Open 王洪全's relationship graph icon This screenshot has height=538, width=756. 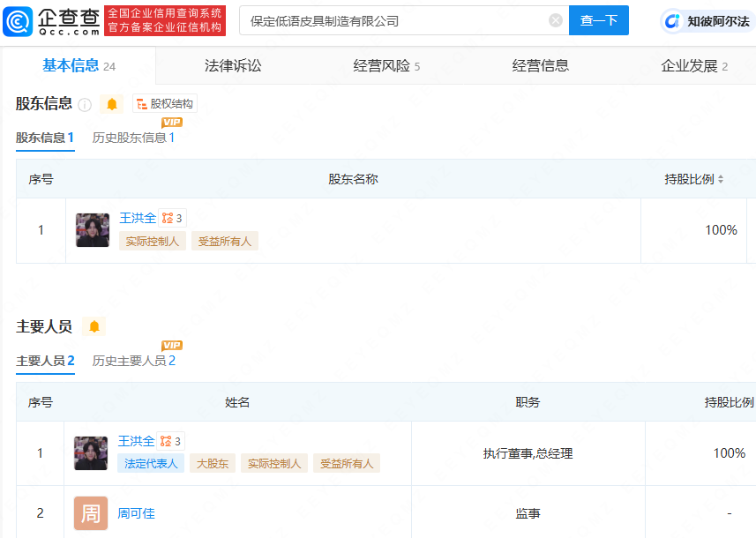[x=168, y=217]
